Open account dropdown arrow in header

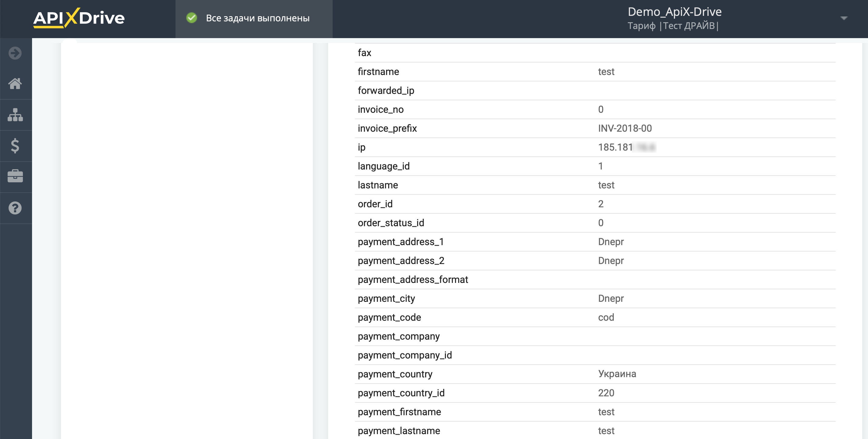(x=844, y=18)
